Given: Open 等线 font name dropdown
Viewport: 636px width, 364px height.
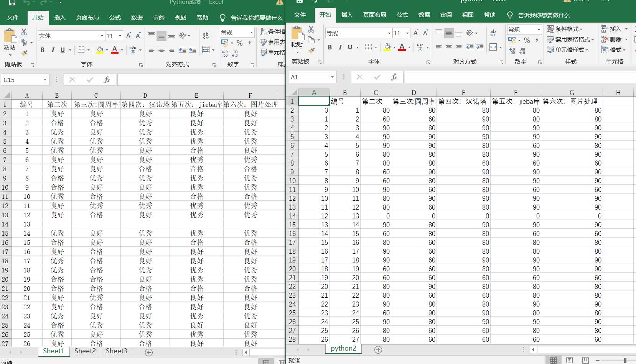Looking at the screenshot, I should (389, 33).
